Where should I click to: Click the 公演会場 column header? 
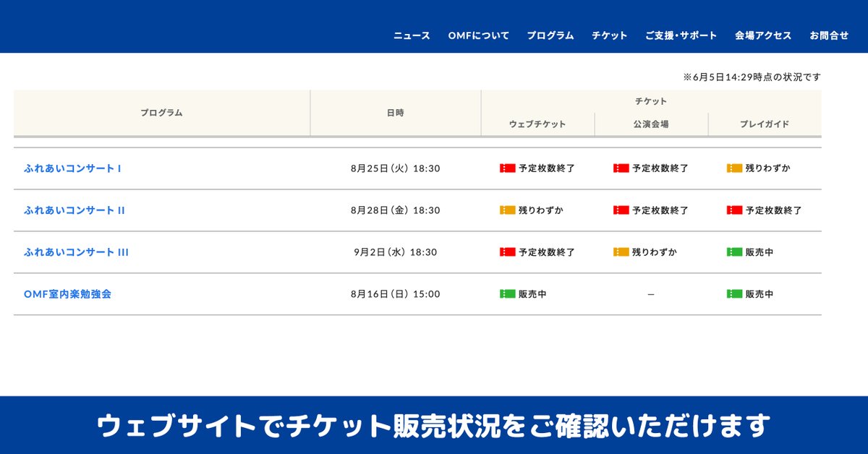click(651, 124)
